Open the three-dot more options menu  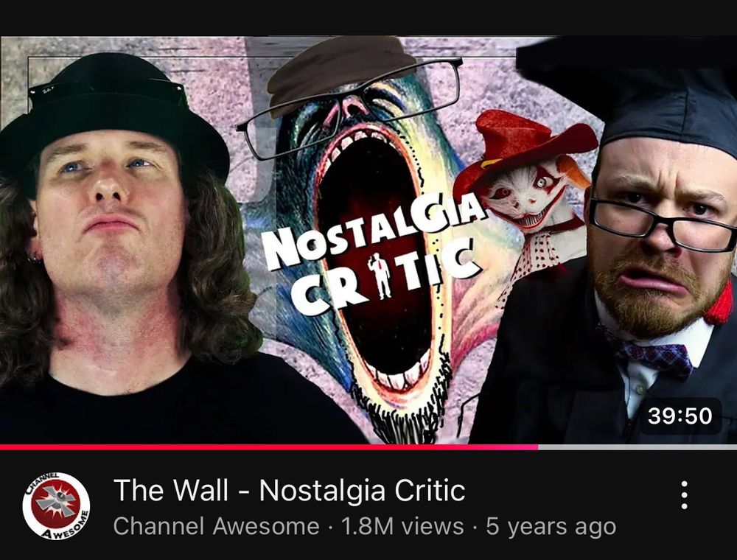click(x=685, y=495)
